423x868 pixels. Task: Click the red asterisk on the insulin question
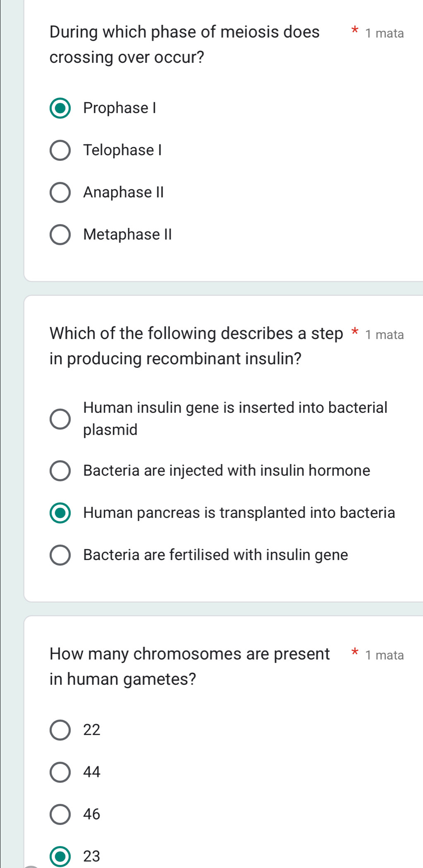click(355, 333)
